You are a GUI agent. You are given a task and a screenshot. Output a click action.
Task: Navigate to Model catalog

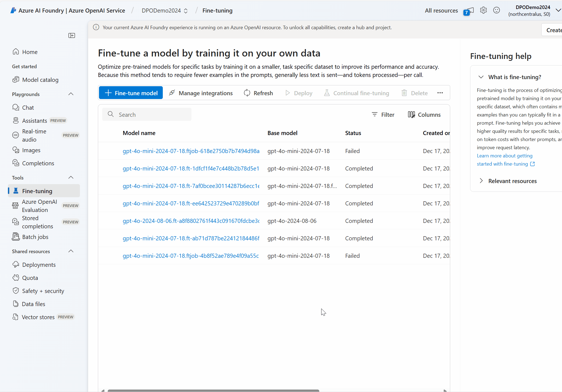tap(40, 79)
